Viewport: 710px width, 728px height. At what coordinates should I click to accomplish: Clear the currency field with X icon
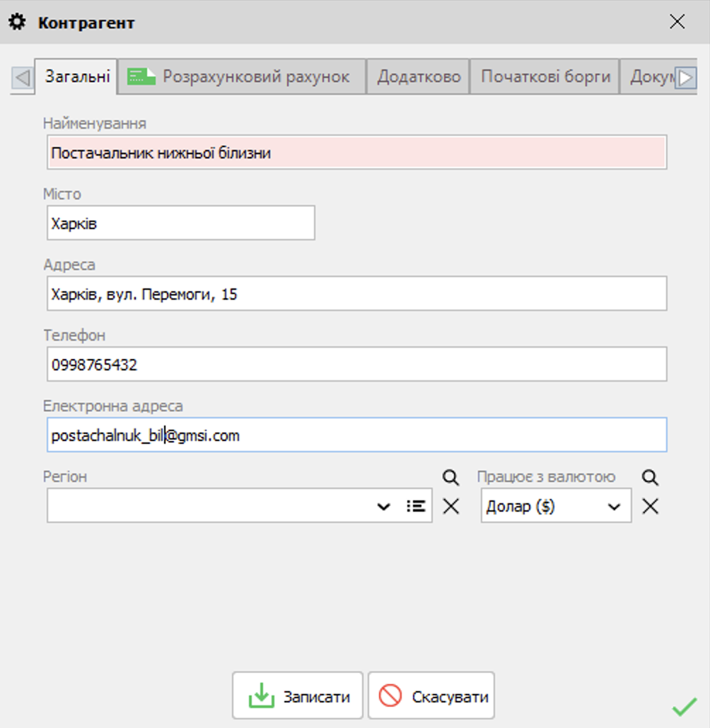pyautogui.click(x=650, y=506)
